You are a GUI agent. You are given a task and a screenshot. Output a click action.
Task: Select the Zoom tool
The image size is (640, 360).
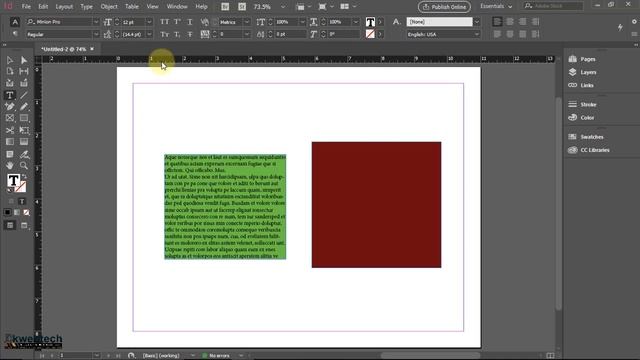24,165
